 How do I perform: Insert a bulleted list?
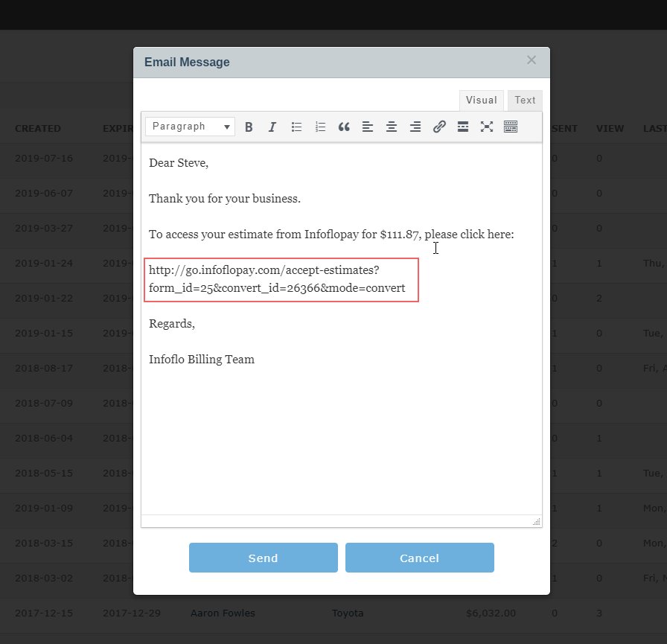coord(296,127)
